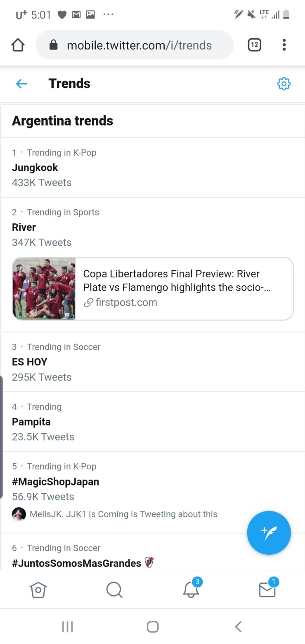The image size is (305, 644).
Task: Go back using the blue arrow
Action: (x=21, y=84)
